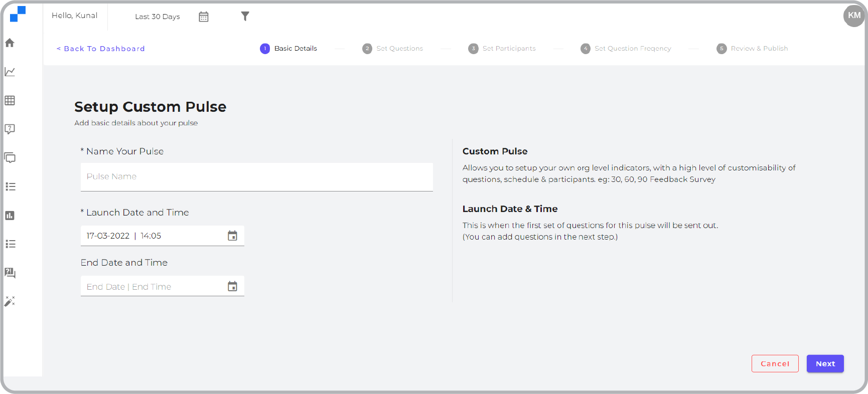Go to the Home icon in sidebar
The height and width of the screenshot is (394, 868).
(x=10, y=43)
